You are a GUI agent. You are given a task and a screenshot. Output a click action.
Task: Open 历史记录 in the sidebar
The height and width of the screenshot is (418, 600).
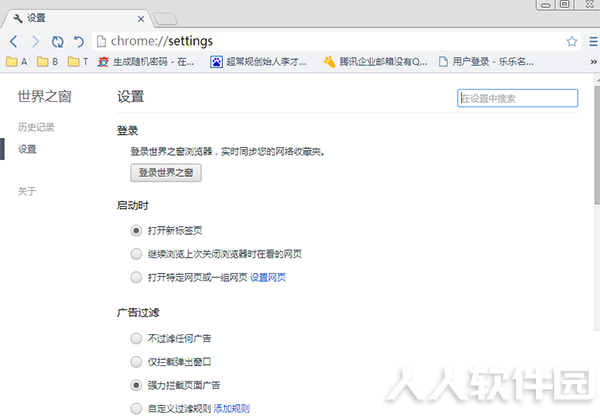[x=36, y=127]
